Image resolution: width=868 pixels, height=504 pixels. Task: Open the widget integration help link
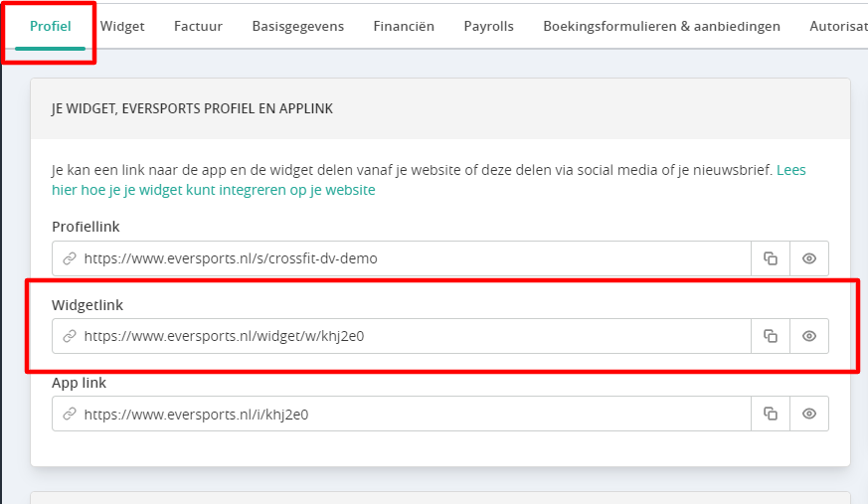pos(429,180)
